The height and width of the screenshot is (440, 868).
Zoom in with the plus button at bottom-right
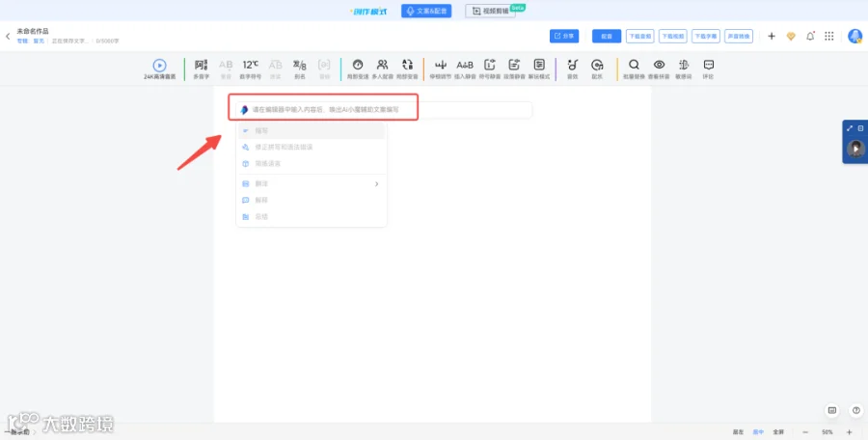pyautogui.click(x=849, y=431)
